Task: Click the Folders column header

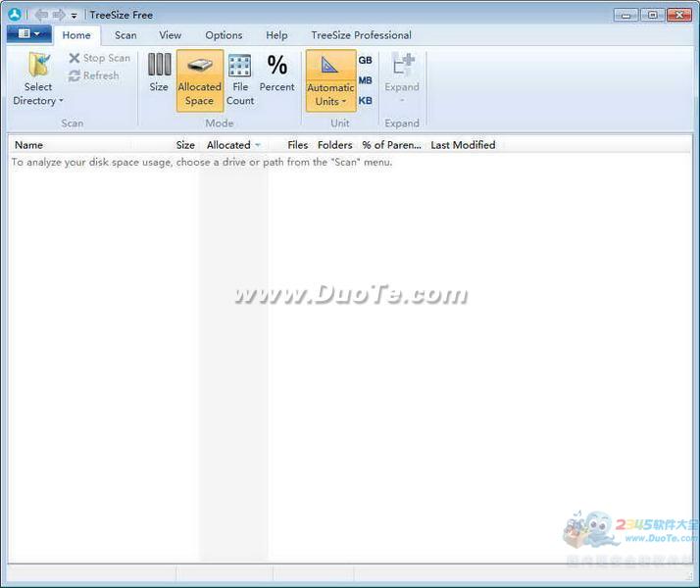Action: (x=335, y=145)
